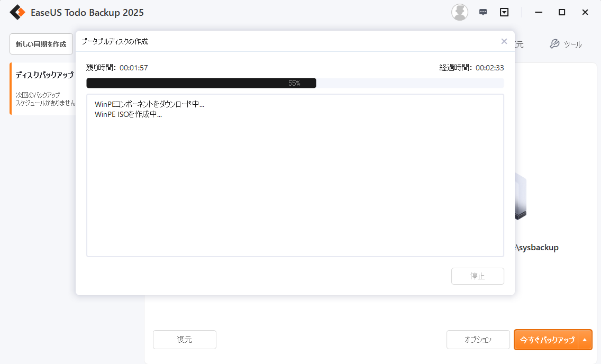
Task: Close the EaseUS Todo Backup window
Action: point(585,12)
